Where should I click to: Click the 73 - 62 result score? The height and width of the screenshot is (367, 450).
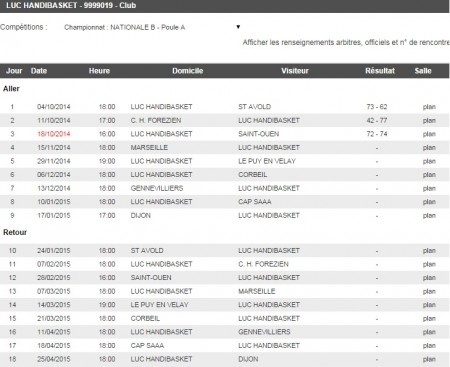[x=377, y=107]
